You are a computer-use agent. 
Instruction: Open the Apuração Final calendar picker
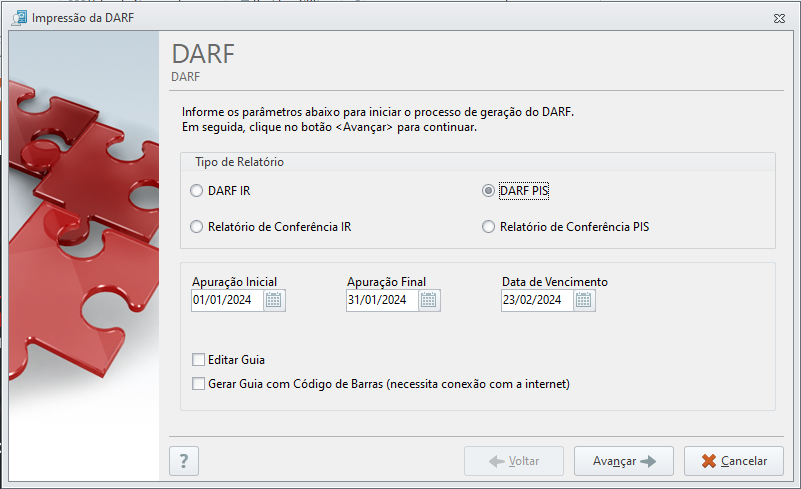[429, 300]
